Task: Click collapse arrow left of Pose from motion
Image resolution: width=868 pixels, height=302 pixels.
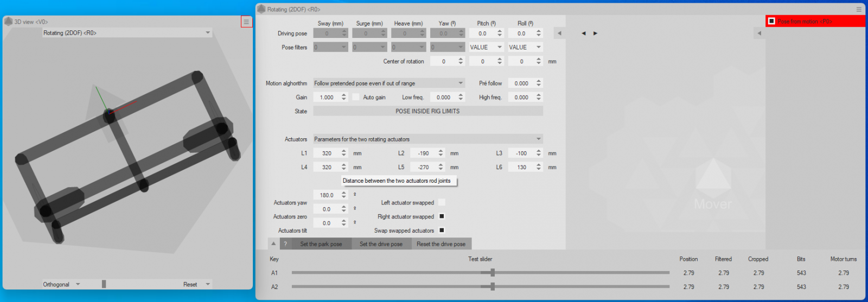Action: (x=759, y=34)
